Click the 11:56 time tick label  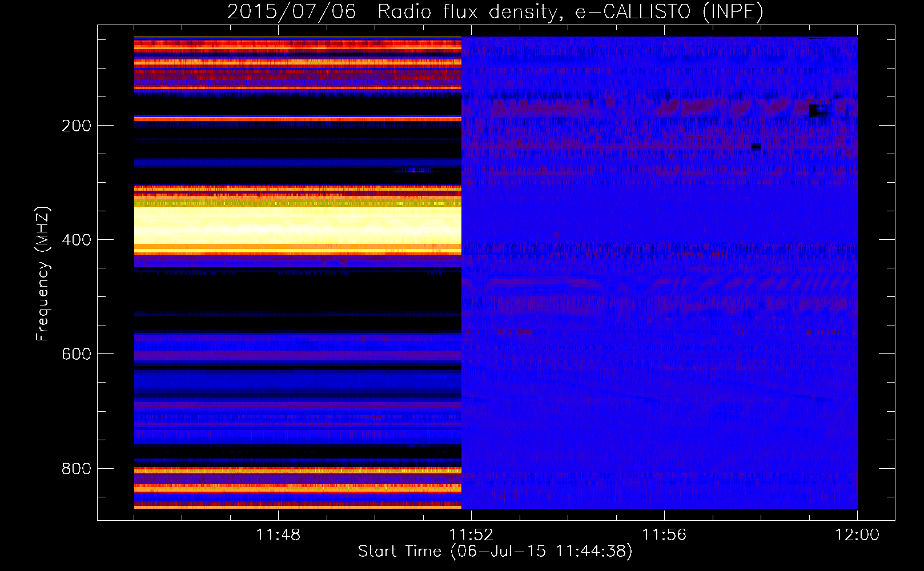point(664,535)
